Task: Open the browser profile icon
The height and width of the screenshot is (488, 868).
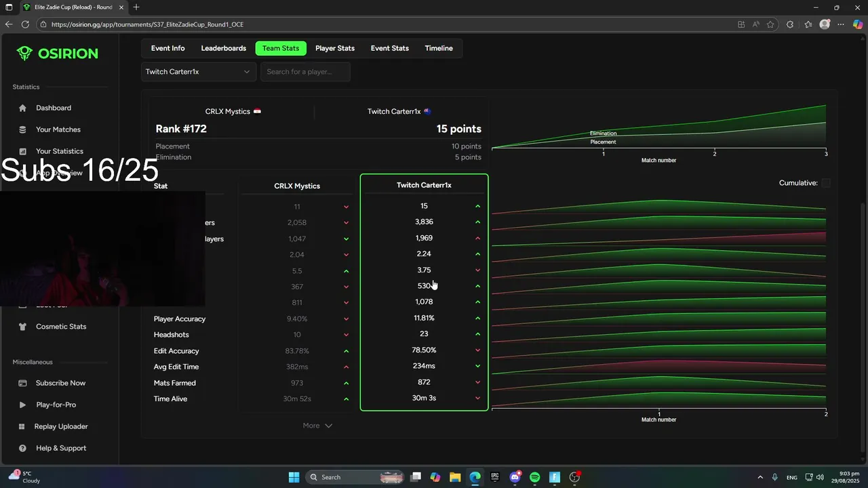Action: click(x=825, y=24)
